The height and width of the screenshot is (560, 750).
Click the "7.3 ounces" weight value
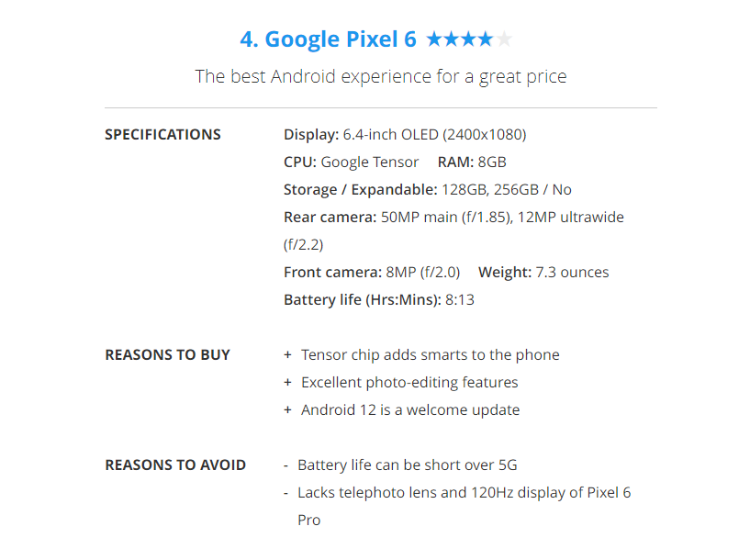tap(572, 273)
